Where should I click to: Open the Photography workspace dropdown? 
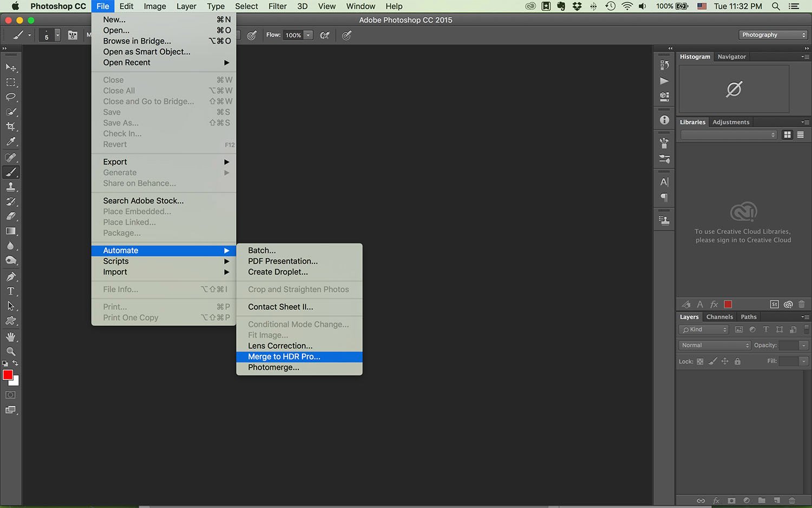(772, 34)
